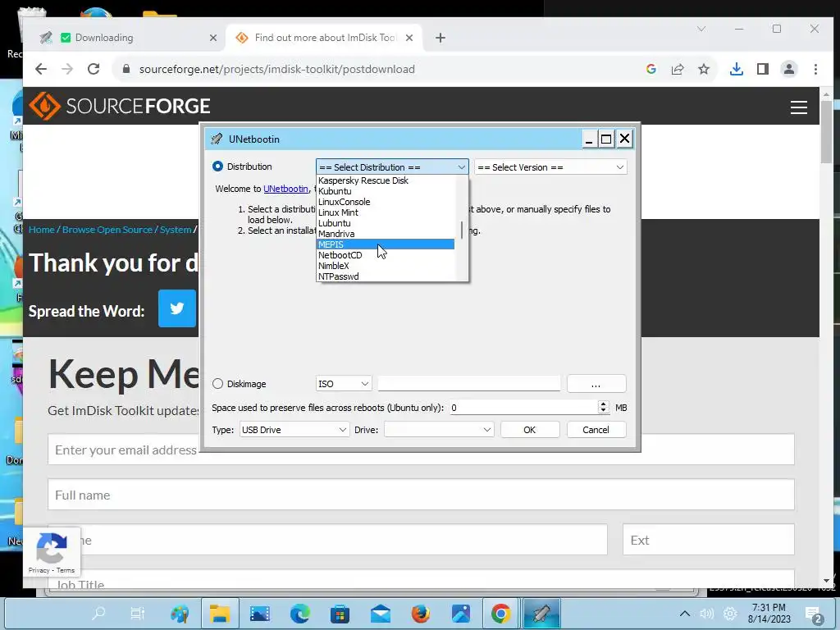The height and width of the screenshot is (630, 840).
Task: Click the Full name field
Action: pyautogui.click(x=421, y=495)
